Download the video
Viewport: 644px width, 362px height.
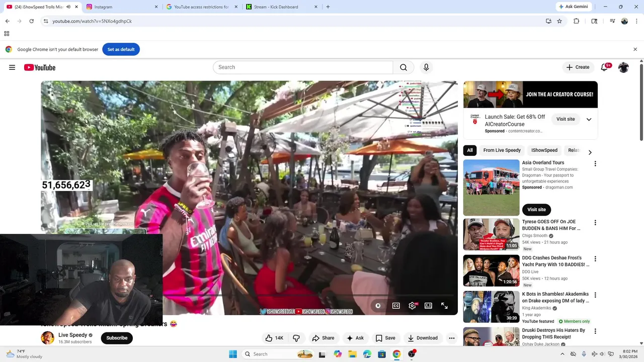[x=422, y=338]
